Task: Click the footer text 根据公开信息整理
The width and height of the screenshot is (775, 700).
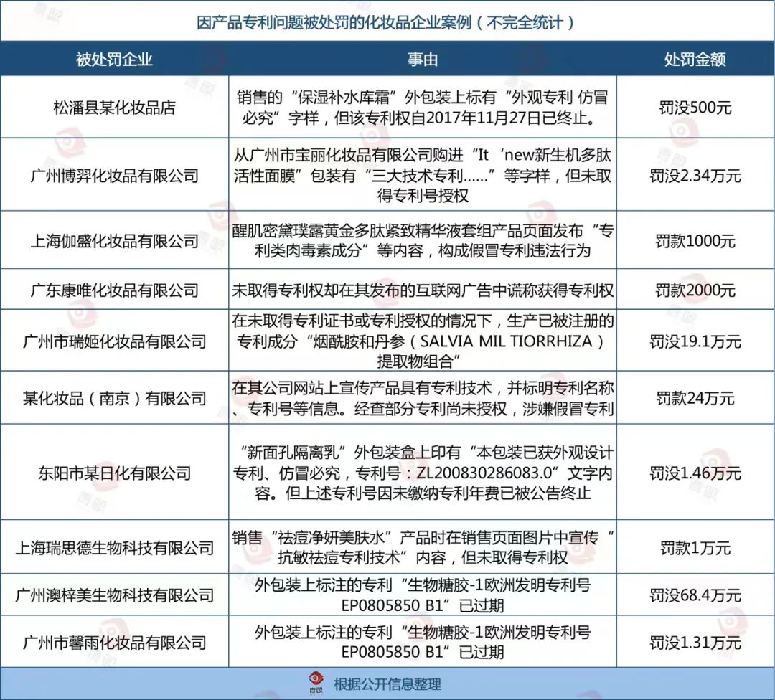Action: (387, 684)
